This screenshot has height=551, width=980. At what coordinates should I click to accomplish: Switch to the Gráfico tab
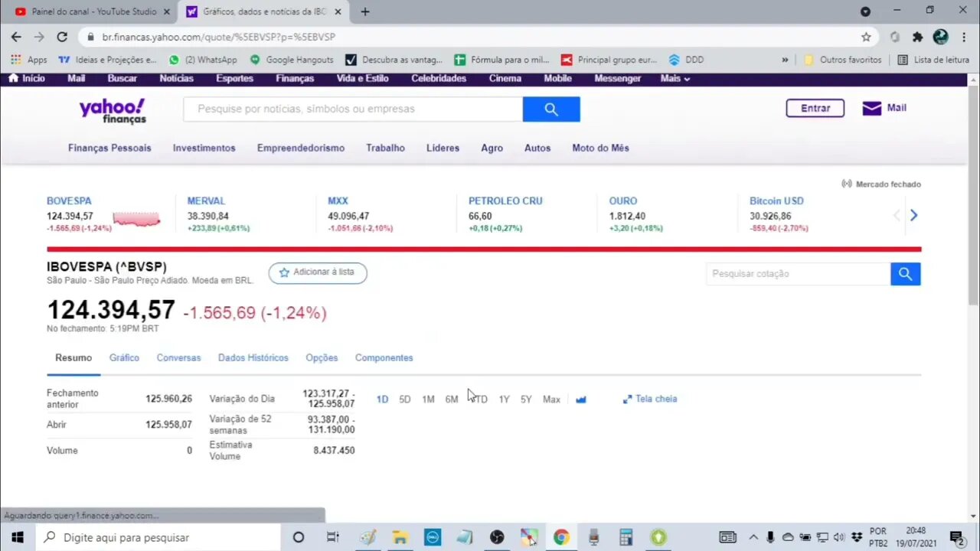(x=124, y=357)
